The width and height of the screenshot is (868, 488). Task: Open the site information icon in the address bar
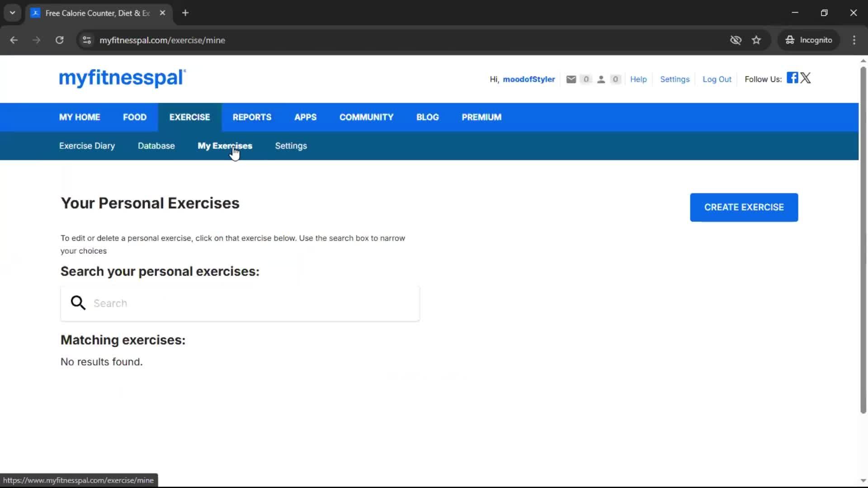[x=87, y=40]
